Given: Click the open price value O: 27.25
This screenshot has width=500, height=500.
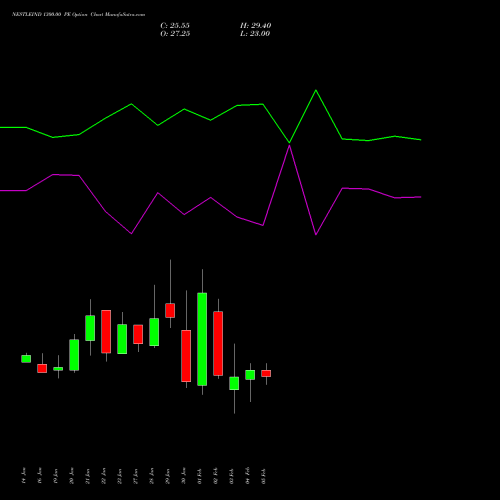Looking at the screenshot, I should (x=175, y=34).
